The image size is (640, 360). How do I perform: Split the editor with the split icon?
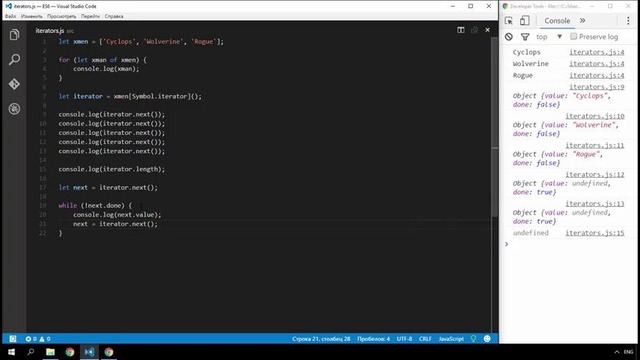(x=461, y=30)
